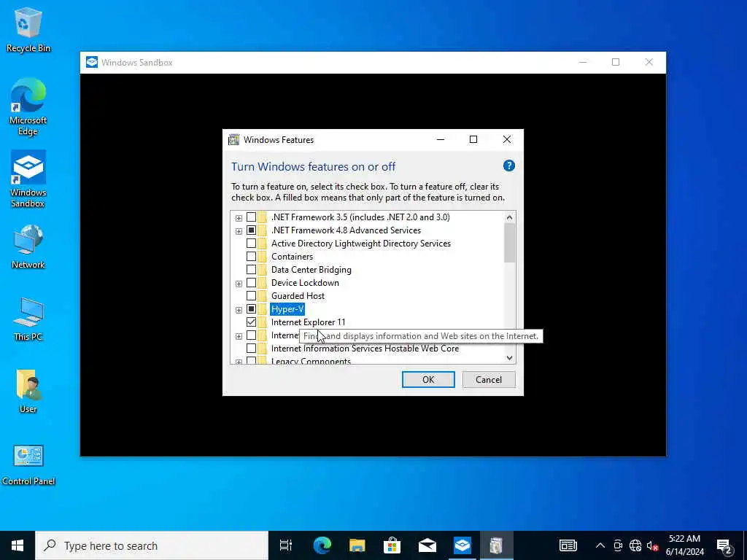Check the .NET Framework 3.5 box
The image size is (747, 560).
(251, 217)
